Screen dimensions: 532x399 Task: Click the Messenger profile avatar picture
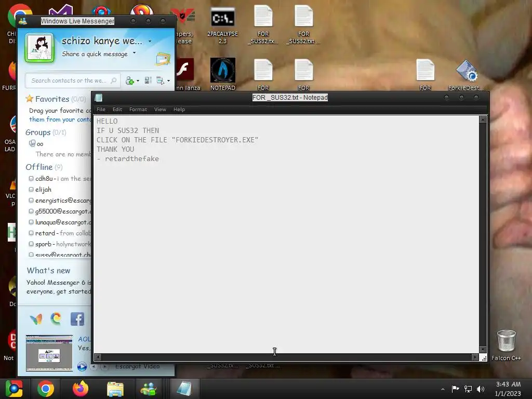(39, 47)
